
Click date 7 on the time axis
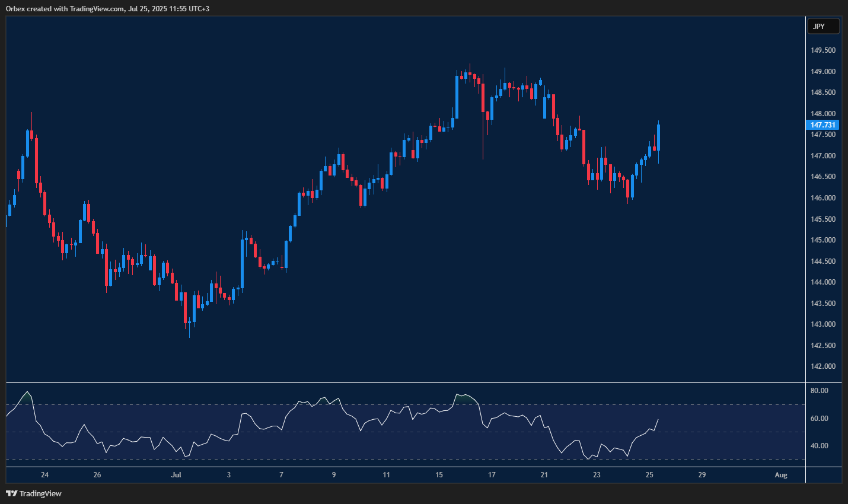pyautogui.click(x=281, y=475)
